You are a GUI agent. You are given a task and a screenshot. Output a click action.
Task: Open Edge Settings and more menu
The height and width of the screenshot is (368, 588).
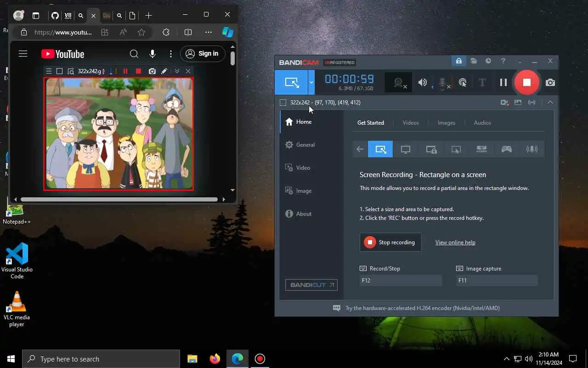pyautogui.click(x=209, y=32)
